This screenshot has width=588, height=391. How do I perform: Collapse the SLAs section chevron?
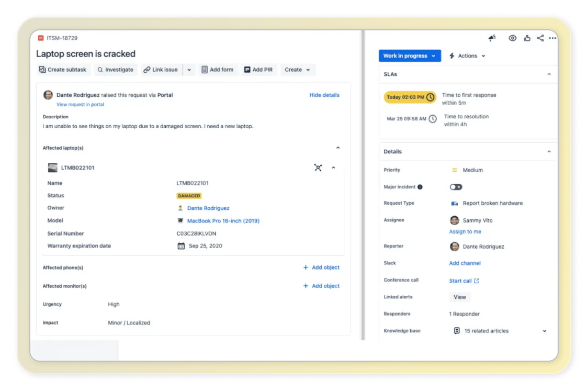(x=549, y=74)
